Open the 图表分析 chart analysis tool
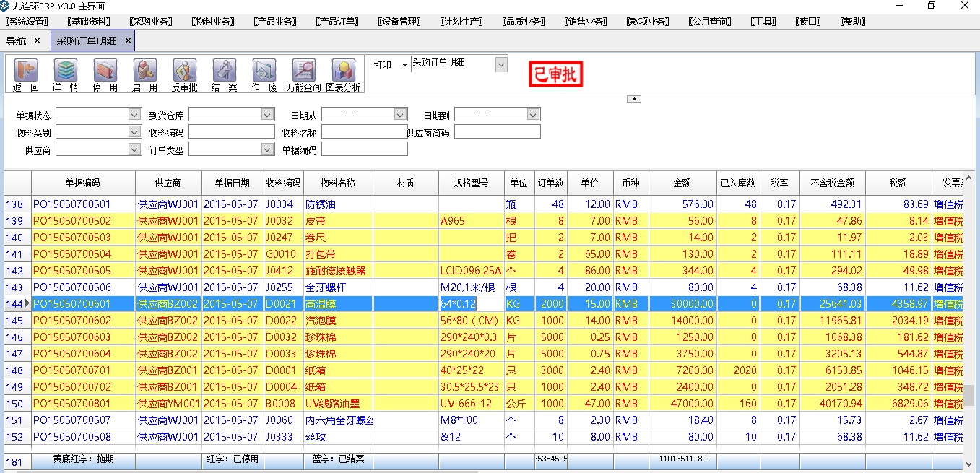This screenshot has height=473, width=980. (343, 75)
